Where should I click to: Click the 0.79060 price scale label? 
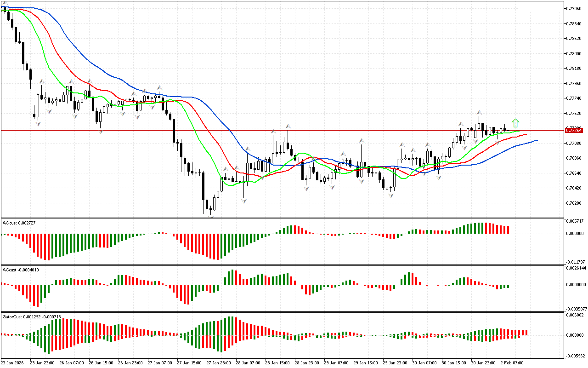575,9
